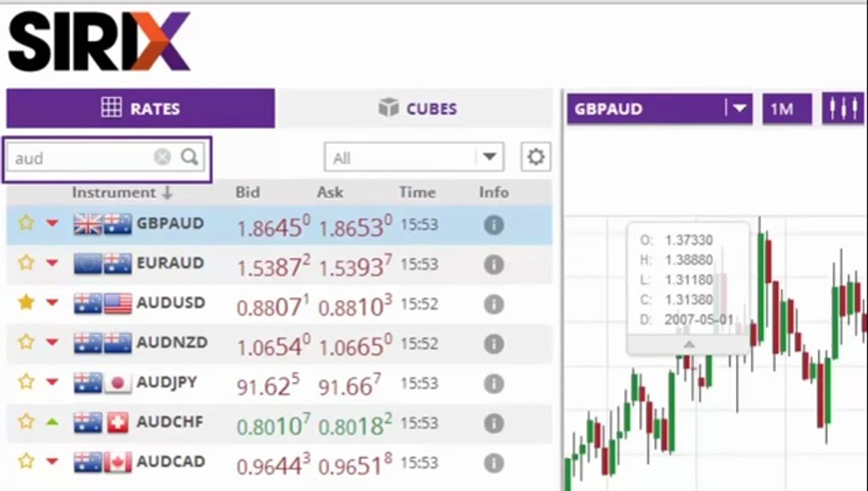Click AUDNZD bid price 1.0654
Image resolution: width=868 pixels, height=491 pixels.
[273, 346]
